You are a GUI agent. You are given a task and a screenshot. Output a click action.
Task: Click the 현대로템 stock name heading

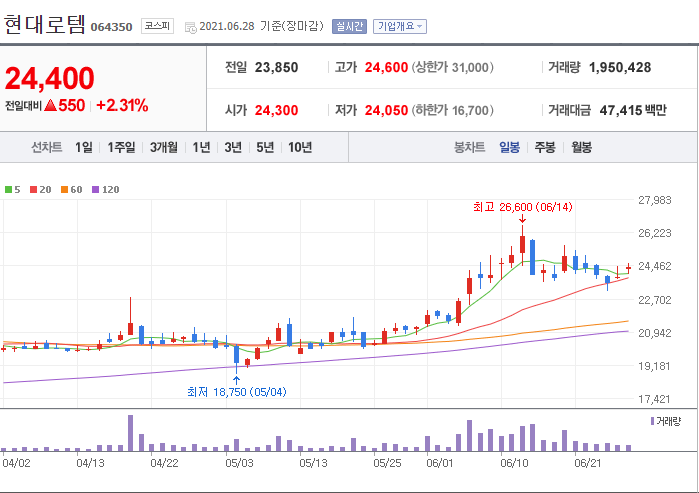(44, 24)
